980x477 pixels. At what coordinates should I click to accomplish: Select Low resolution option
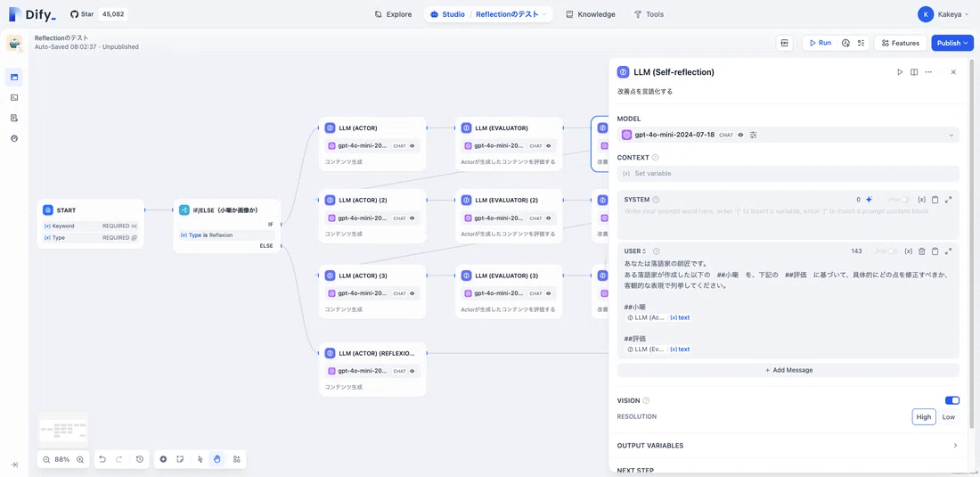tap(948, 417)
